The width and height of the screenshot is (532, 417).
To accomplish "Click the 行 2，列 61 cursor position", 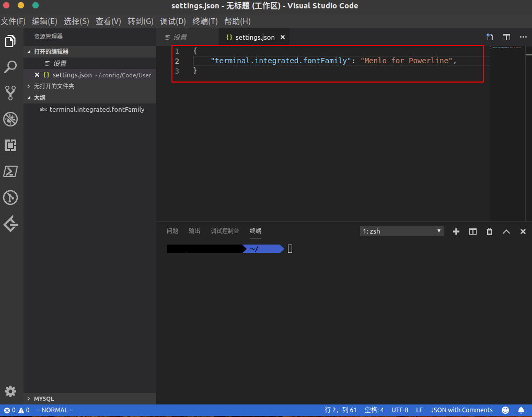I will click(341, 410).
